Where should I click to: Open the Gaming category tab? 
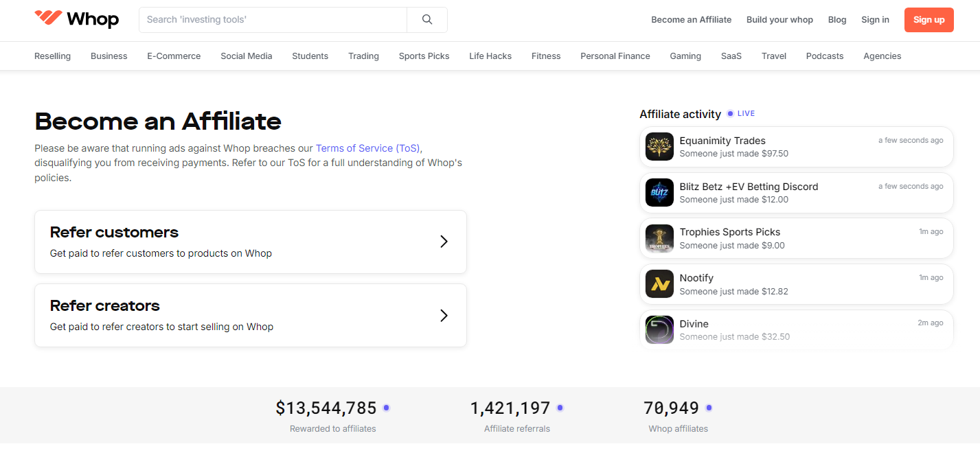[685, 56]
